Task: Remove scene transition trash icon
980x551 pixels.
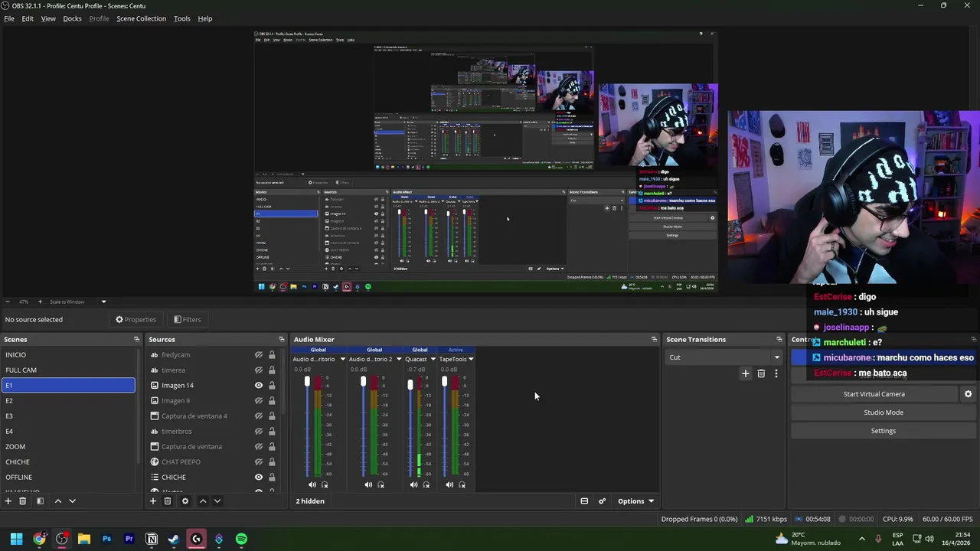Action: tap(761, 373)
